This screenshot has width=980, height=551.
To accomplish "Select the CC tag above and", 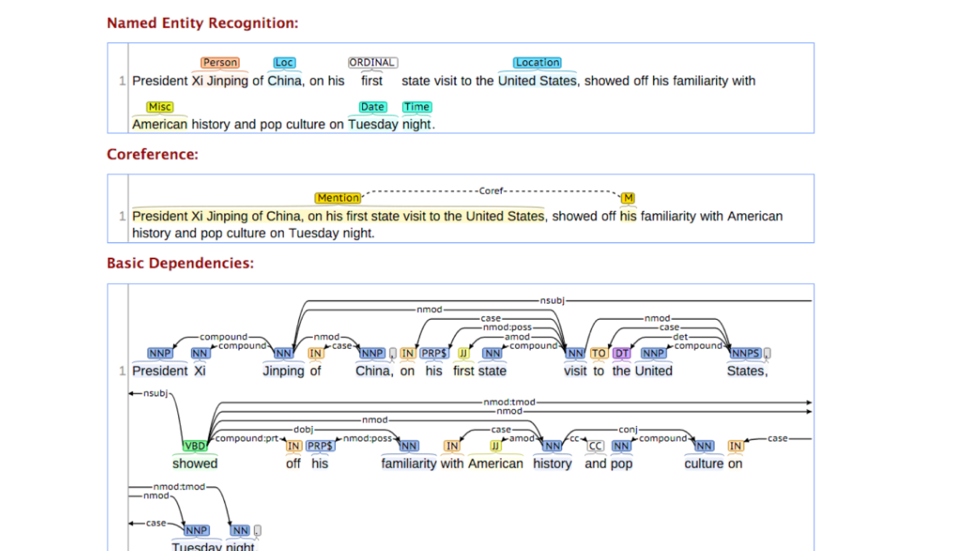I will tap(595, 446).
